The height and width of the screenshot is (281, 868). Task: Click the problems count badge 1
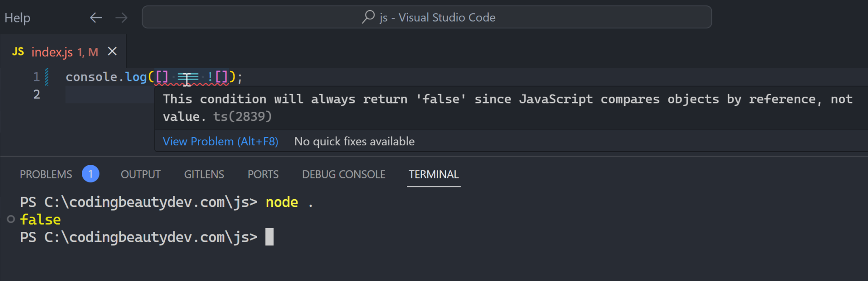coord(90,174)
